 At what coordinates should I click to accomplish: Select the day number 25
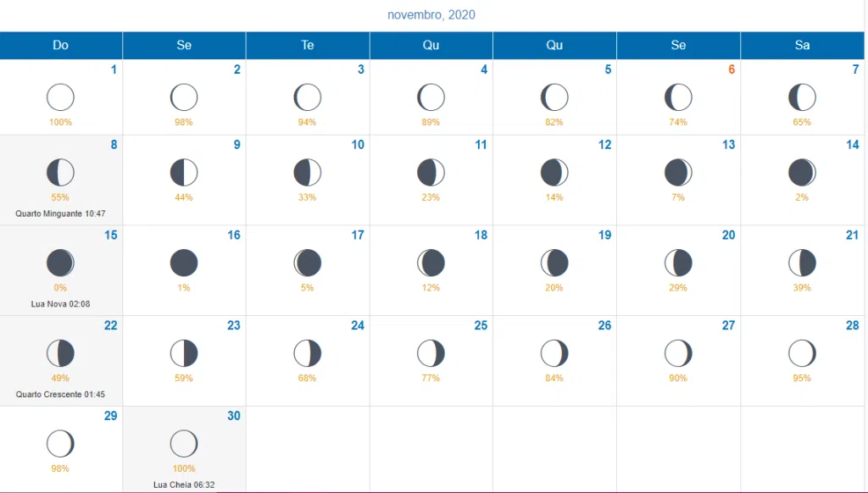click(x=481, y=325)
